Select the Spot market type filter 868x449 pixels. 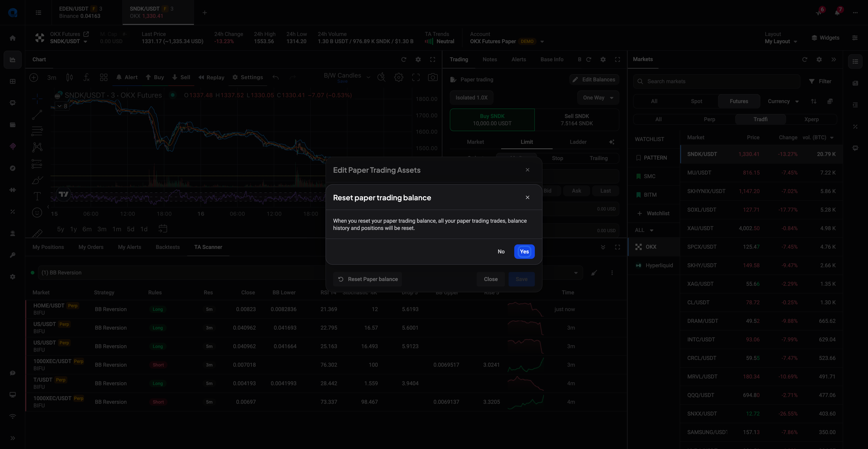[x=696, y=101]
